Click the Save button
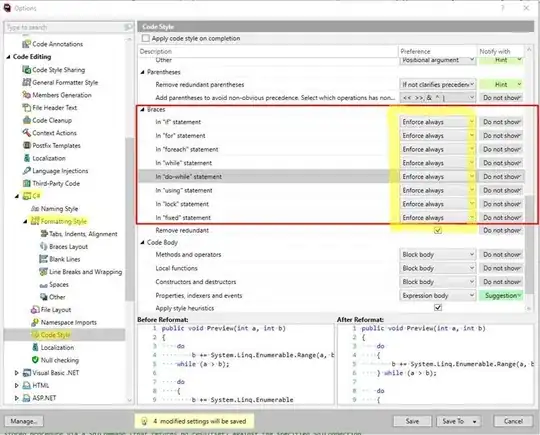Viewport: 540px width, 435px height. tap(412, 421)
